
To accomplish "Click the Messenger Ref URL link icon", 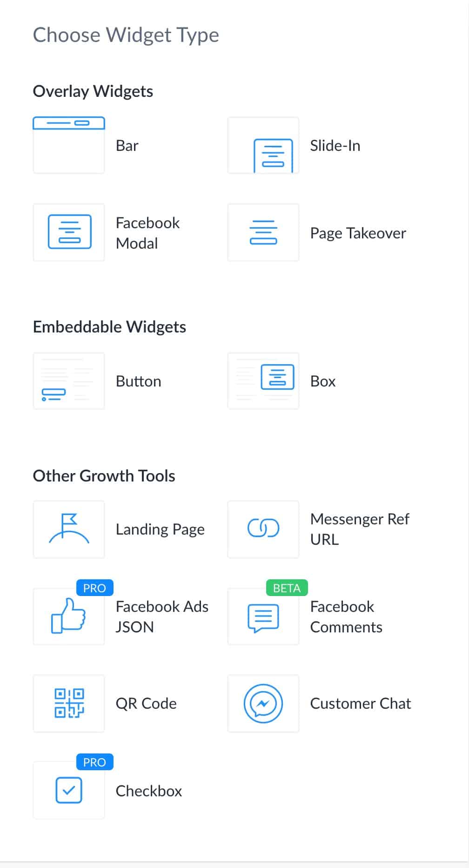I will click(x=263, y=529).
